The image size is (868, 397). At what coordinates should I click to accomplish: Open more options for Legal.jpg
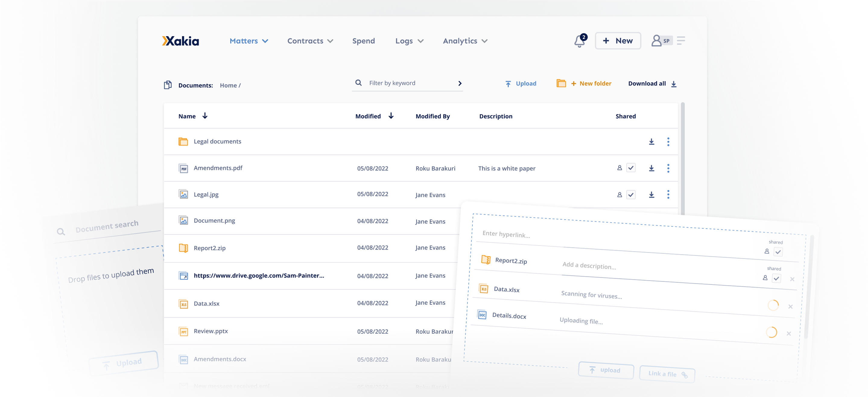pyautogui.click(x=668, y=194)
